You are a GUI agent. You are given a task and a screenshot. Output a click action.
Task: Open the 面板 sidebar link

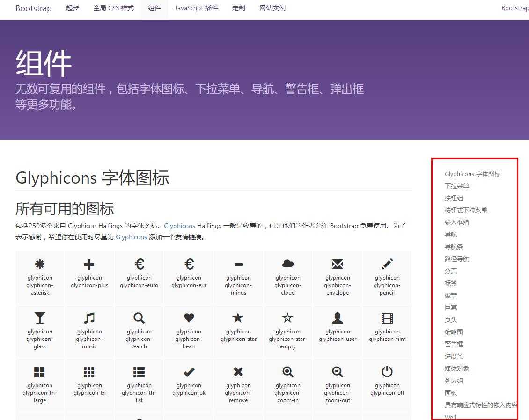(x=451, y=393)
